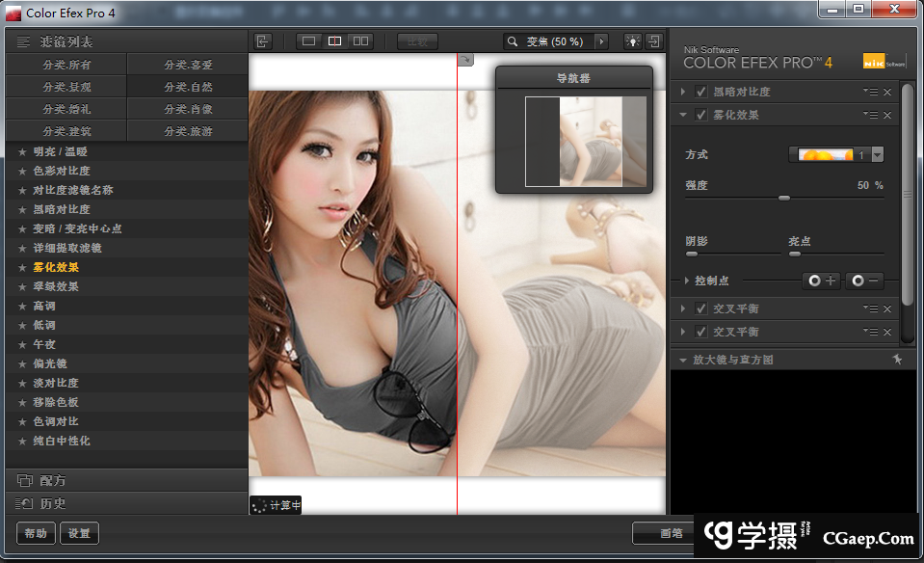Open the 变焦 zoom dropdown arrow

point(601,41)
